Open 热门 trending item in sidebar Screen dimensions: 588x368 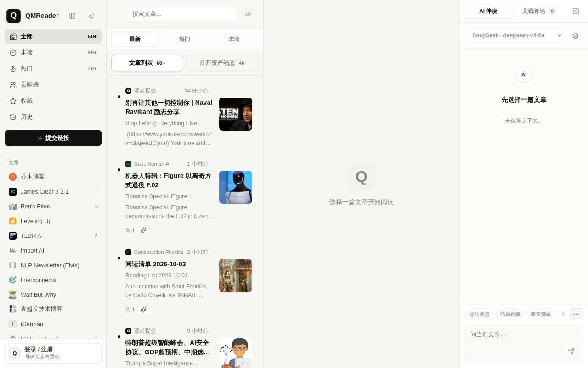tap(53, 69)
